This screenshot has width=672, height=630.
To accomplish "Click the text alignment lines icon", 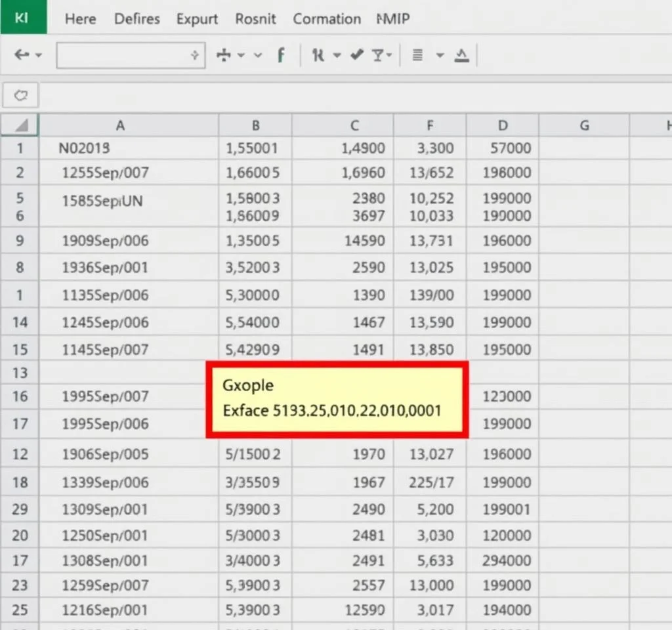I will click(x=417, y=56).
